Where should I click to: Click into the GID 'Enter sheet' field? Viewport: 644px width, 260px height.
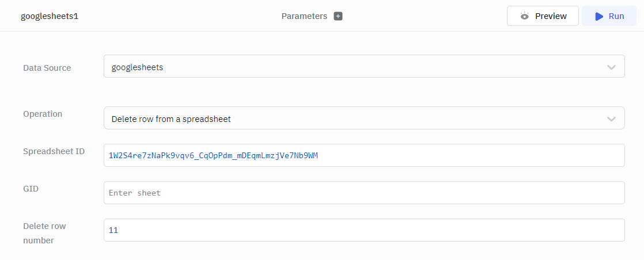[364, 193]
